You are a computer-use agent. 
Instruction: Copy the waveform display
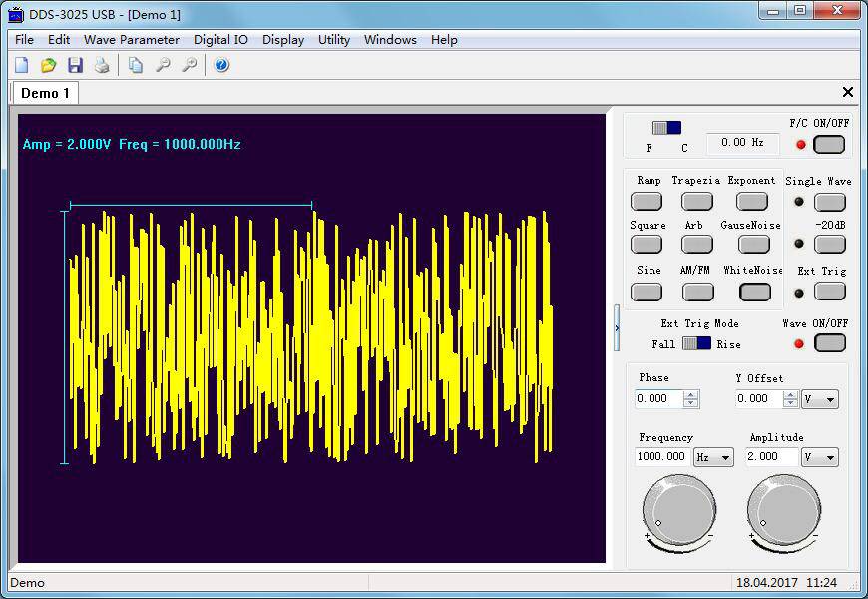(x=135, y=64)
